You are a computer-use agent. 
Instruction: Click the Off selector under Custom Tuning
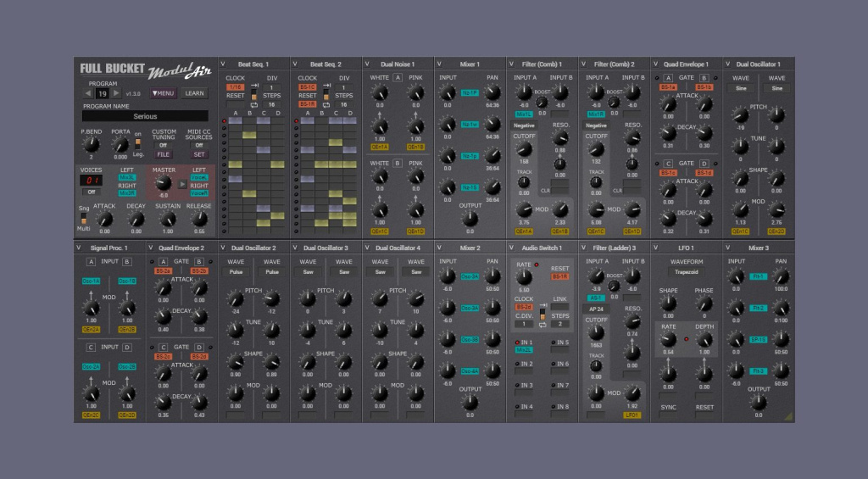(x=164, y=145)
